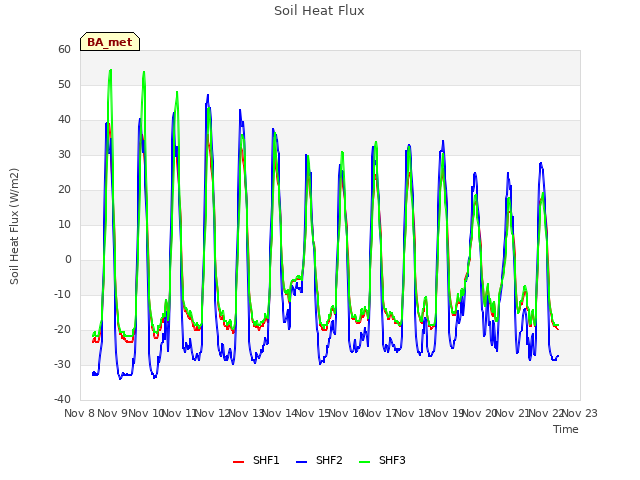
Task: Click the BA_met annotation label
Action: 110,42
